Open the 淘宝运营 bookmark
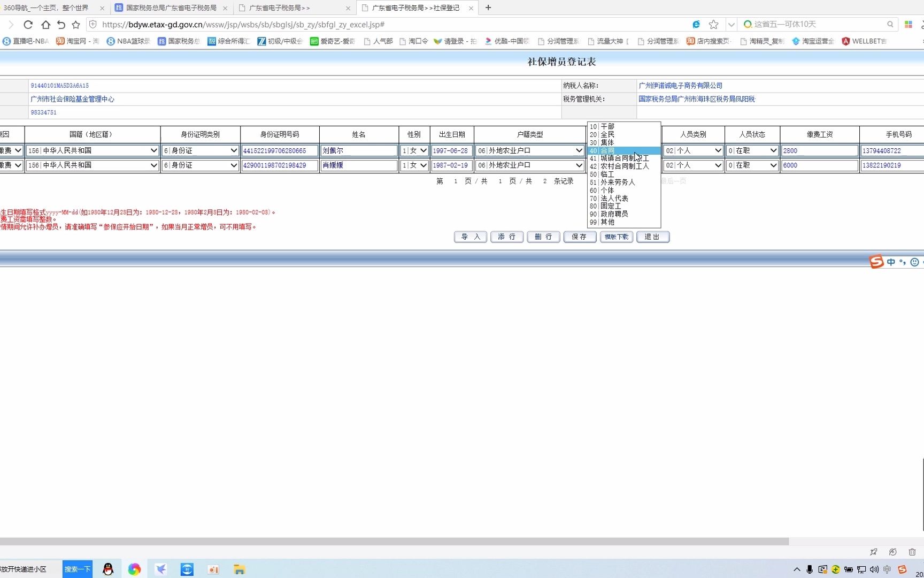The width and height of the screenshot is (924, 578). (x=813, y=41)
